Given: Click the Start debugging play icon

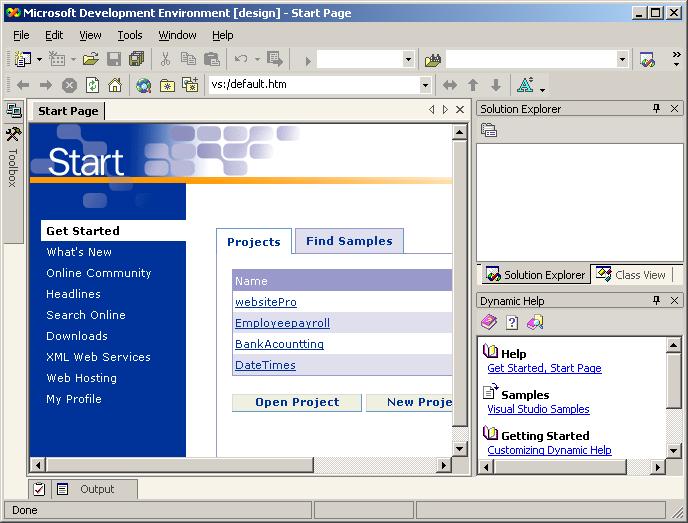Looking at the screenshot, I should pyautogui.click(x=308, y=61).
